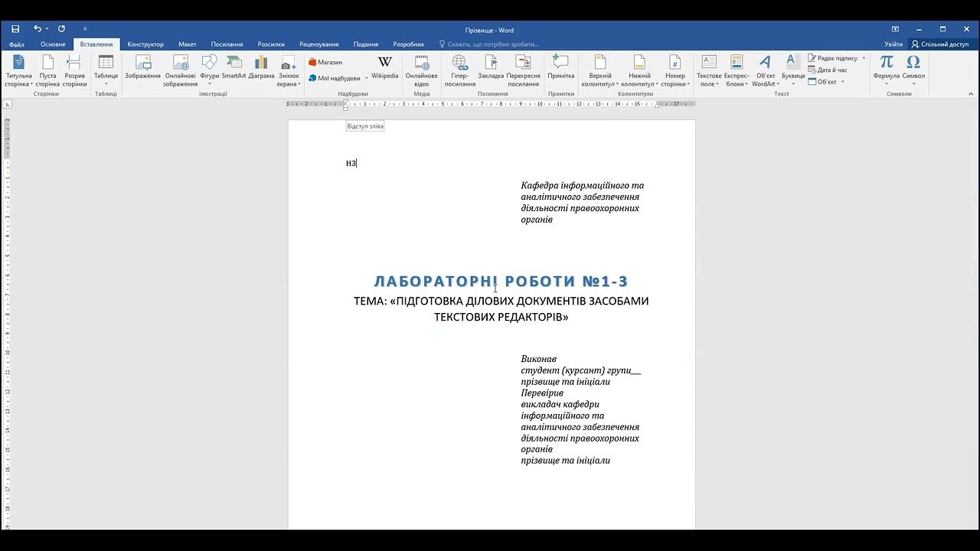Add a Буквиця drop cap
The image size is (980, 551).
pos(793,71)
